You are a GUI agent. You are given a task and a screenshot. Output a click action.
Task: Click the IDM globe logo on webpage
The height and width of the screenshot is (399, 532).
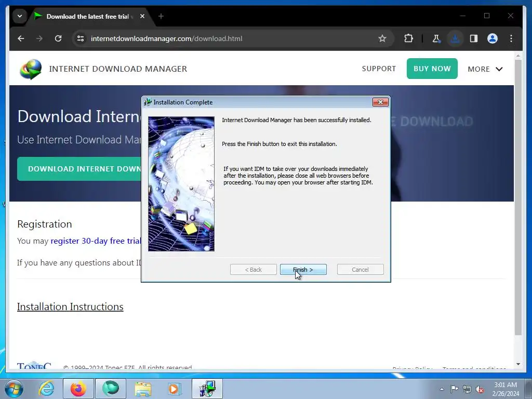31,69
